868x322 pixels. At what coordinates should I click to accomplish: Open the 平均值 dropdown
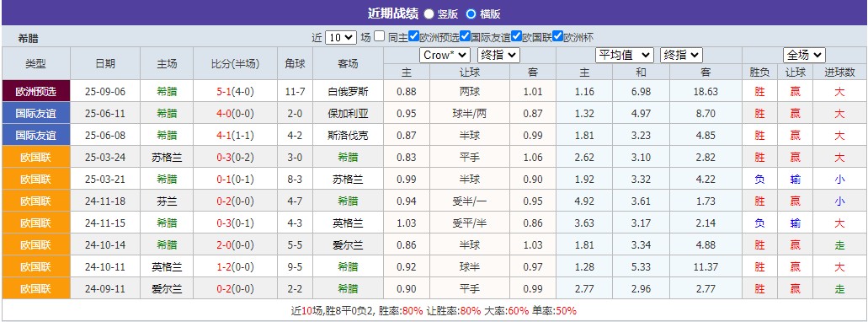(x=625, y=55)
